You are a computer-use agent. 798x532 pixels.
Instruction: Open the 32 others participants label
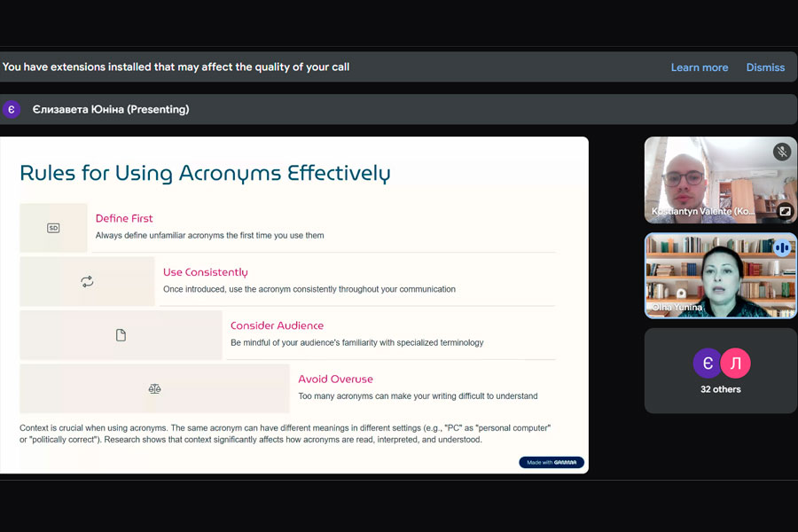(720, 389)
